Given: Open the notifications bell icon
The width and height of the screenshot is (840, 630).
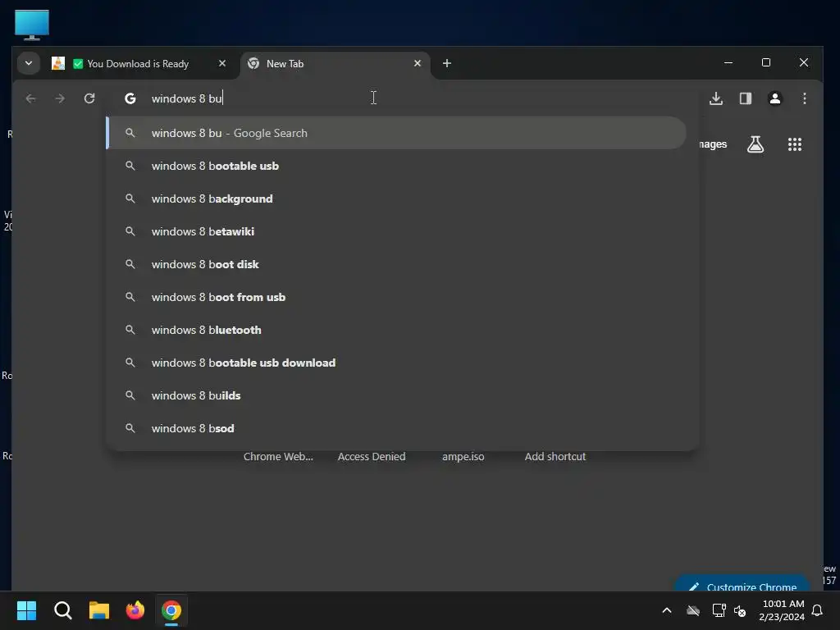Looking at the screenshot, I should [818, 610].
